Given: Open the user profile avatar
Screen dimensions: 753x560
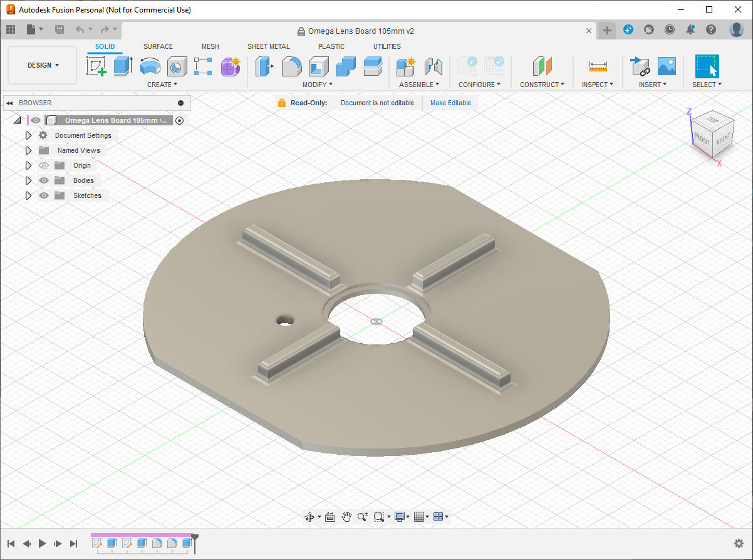Looking at the screenshot, I should [x=737, y=29].
